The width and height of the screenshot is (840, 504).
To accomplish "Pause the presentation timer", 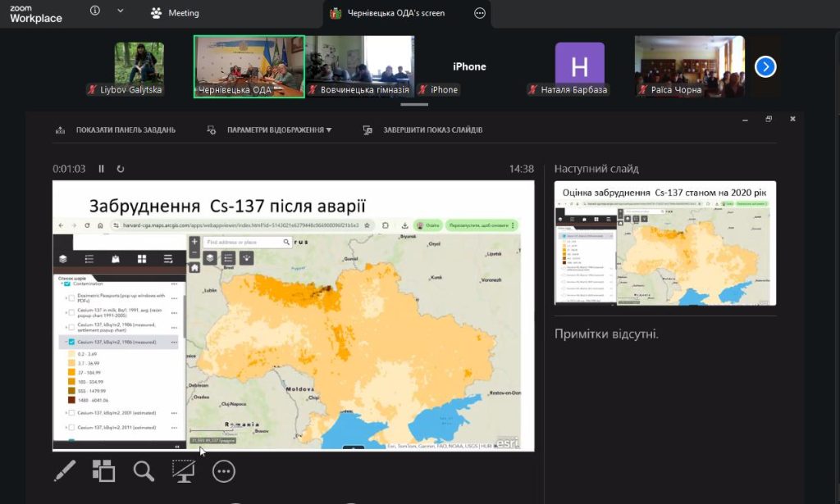I will point(102,169).
